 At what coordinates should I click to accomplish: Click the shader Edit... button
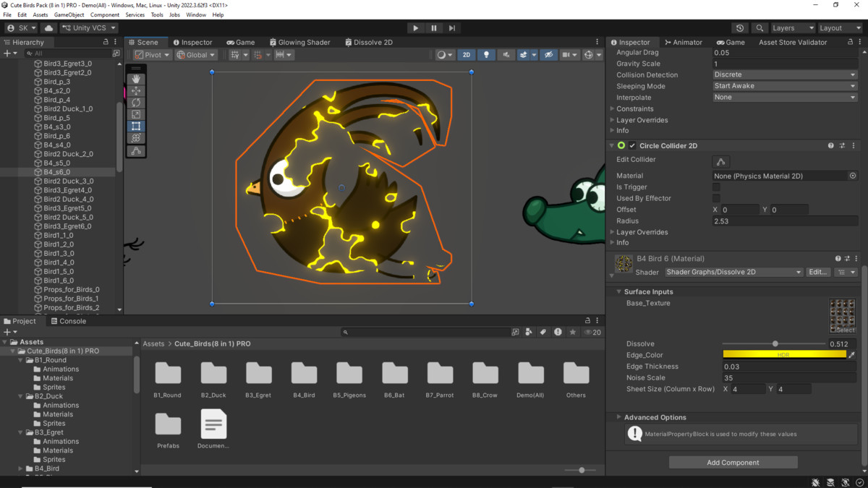pyautogui.click(x=818, y=273)
